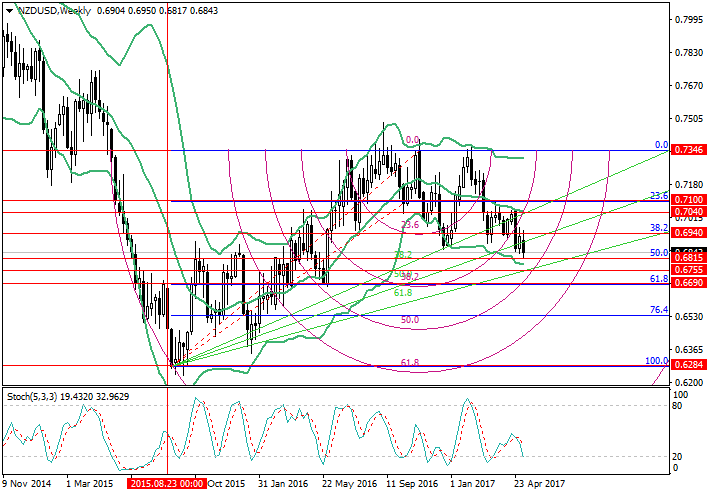Click the 0.7995 price scale value
The width and height of the screenshot is (709, 495).
tap(689, 20)
